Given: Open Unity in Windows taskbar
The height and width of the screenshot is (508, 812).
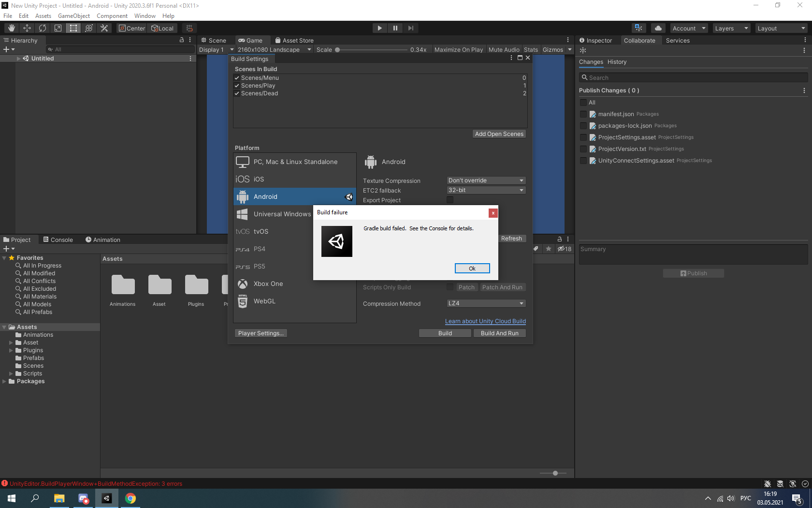Looking at the screenshot, I should 107,498.
